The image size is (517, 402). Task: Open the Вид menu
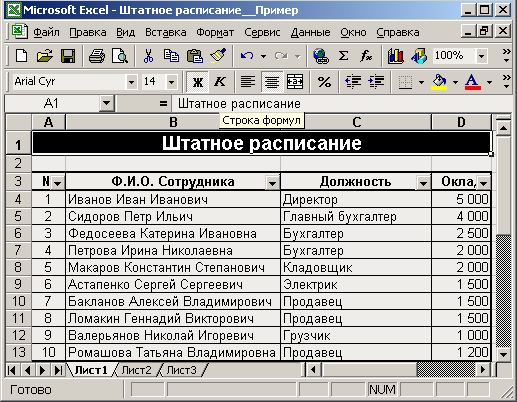point(126,32)
